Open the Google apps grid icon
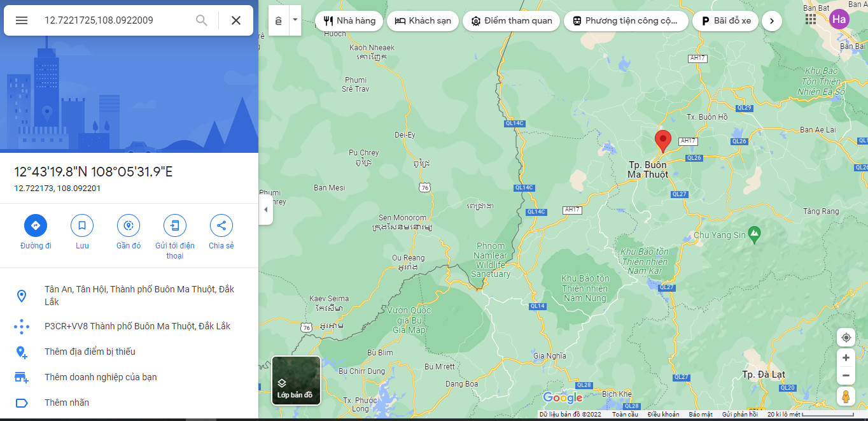Screen dimensions: 868x421 [810, 19]
